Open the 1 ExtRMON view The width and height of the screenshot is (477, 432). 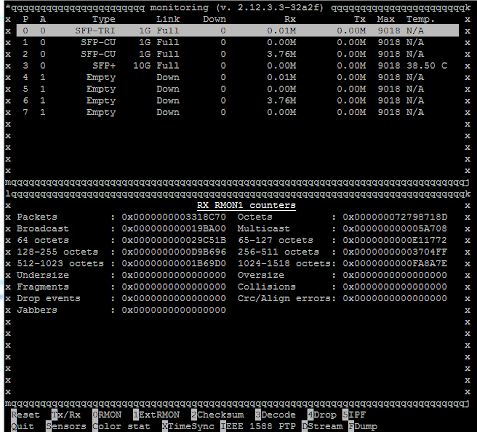point(156,415)
